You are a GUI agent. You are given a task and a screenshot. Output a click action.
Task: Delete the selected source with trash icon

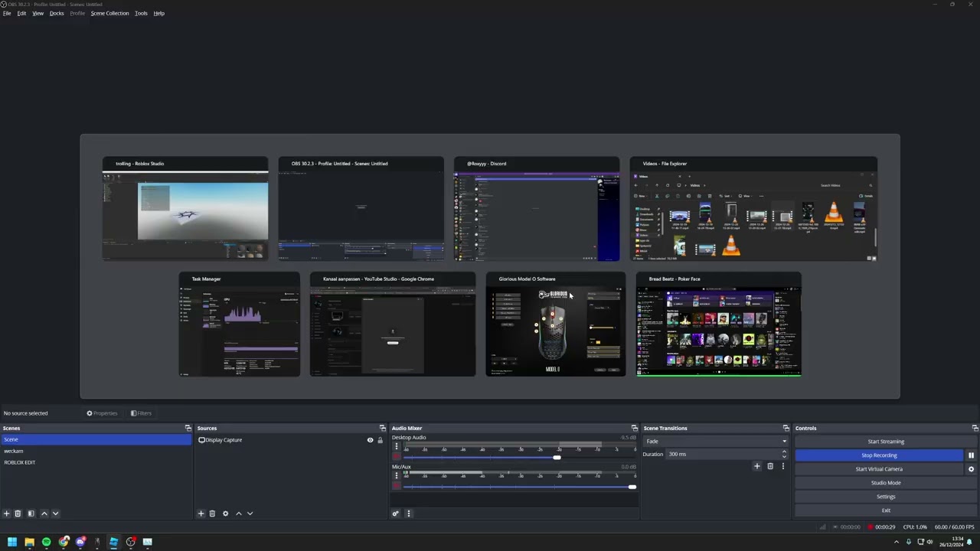(x=212, y=514)
